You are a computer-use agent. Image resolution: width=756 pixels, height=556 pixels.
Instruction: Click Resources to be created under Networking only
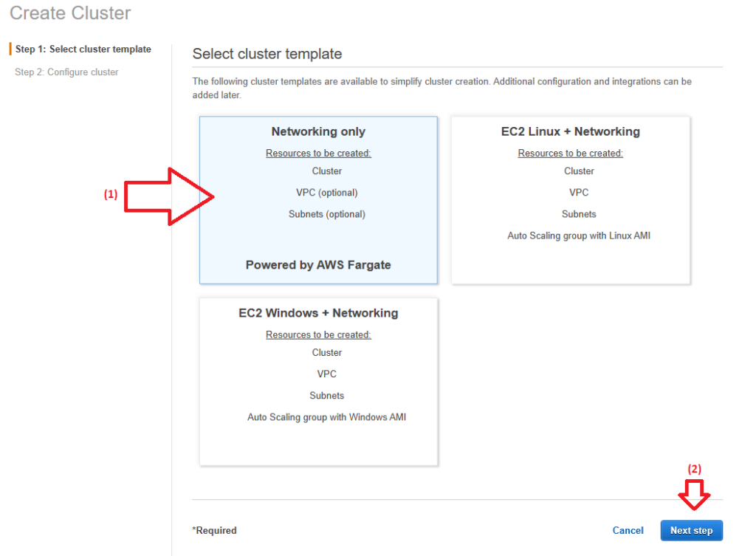pyautogui.click(x=318, y=154)
